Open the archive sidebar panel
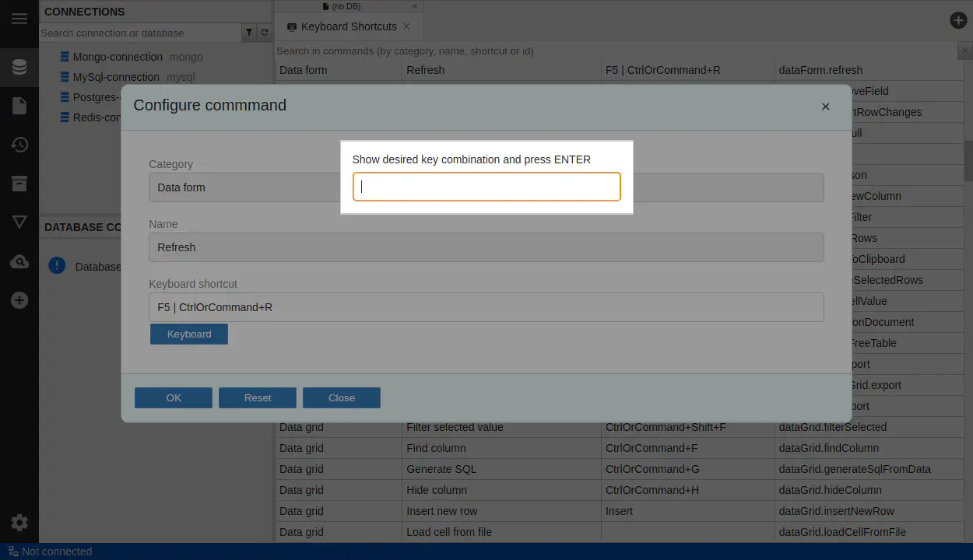 point(19,184)
